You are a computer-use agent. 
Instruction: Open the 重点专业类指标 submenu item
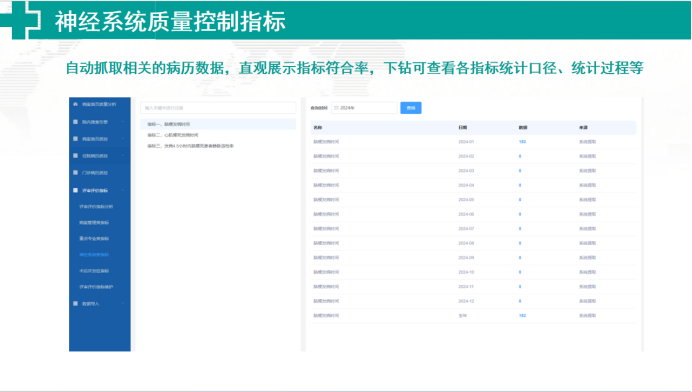94,238
